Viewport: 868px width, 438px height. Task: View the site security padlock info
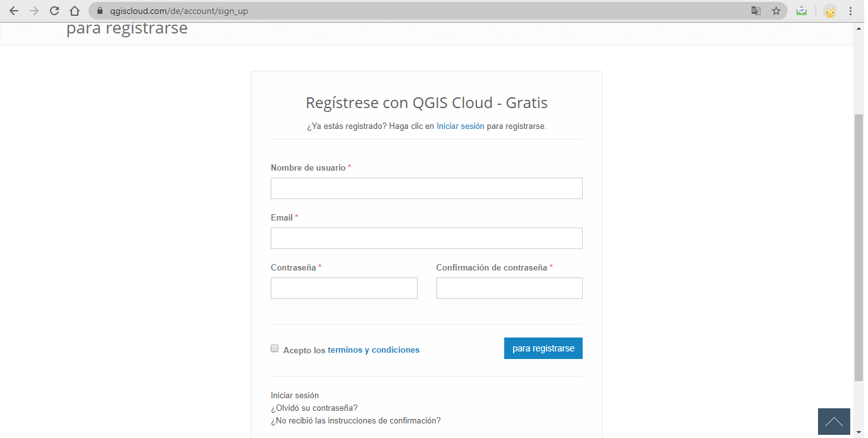click(x=99, y=11)
